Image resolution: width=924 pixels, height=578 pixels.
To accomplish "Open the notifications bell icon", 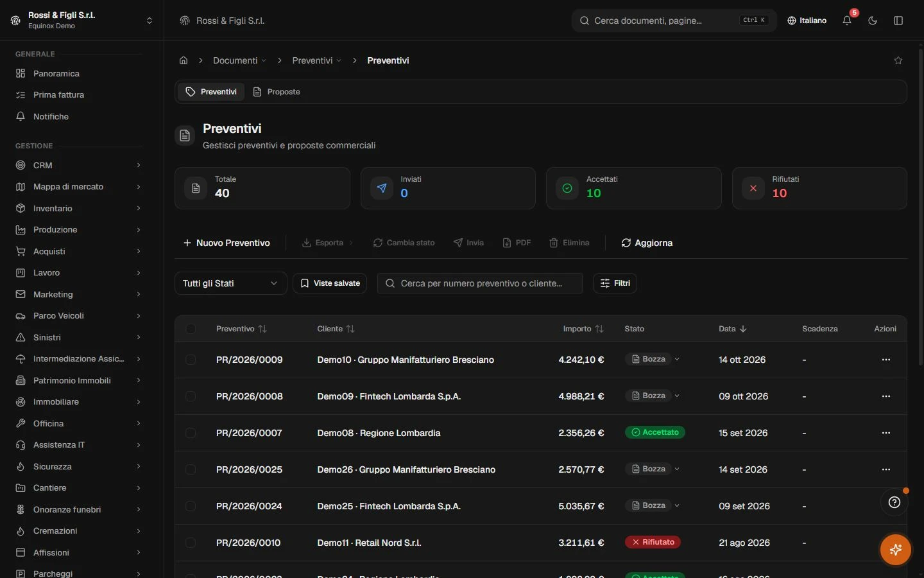I will click(x=847, y=21).
